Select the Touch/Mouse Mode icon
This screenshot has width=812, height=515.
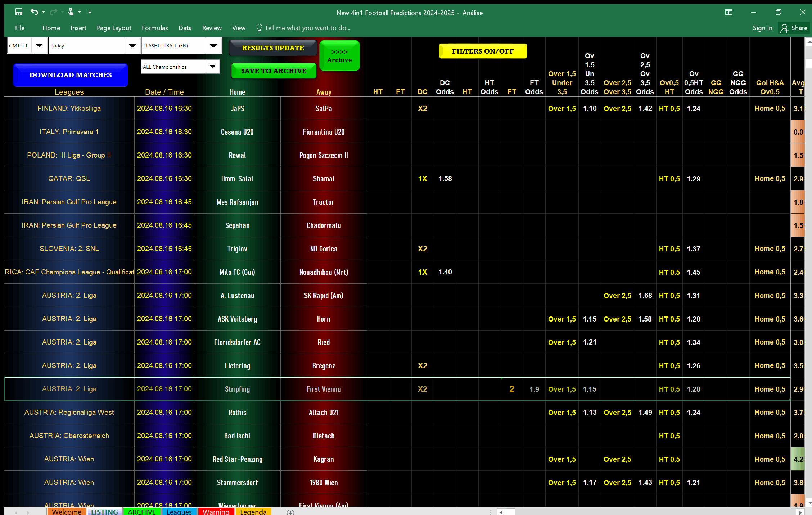pos(71,12)
